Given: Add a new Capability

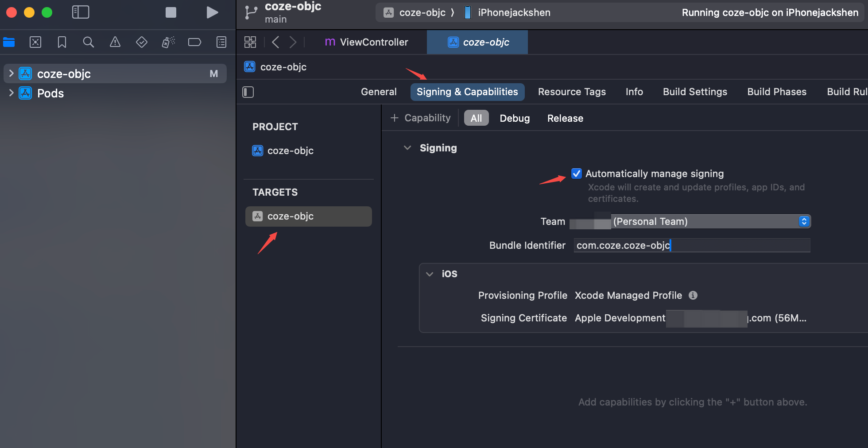Looking at the screenshot, I should click(420, 118).
